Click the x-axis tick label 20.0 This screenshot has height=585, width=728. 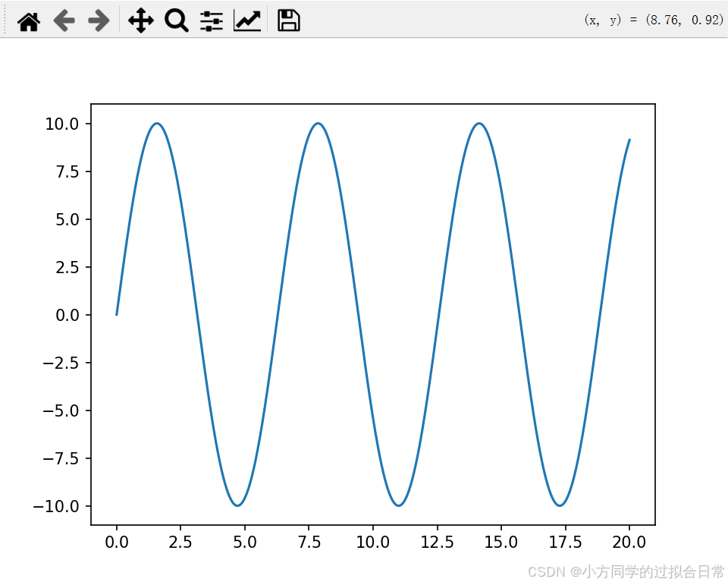(629, 542)
